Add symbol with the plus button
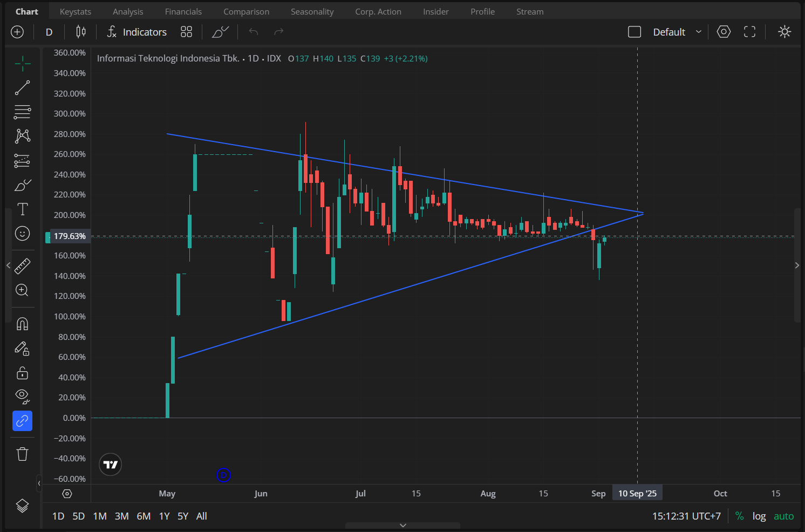 coord(17,32)
